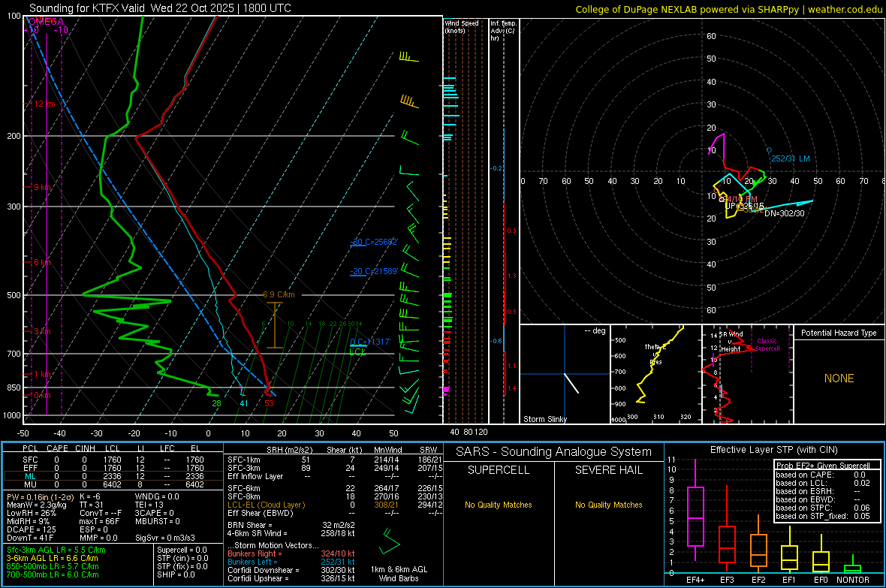This screenshot has width=886, height=588.
Task: Click the Corfidi Downshear row
Action: 291,570
